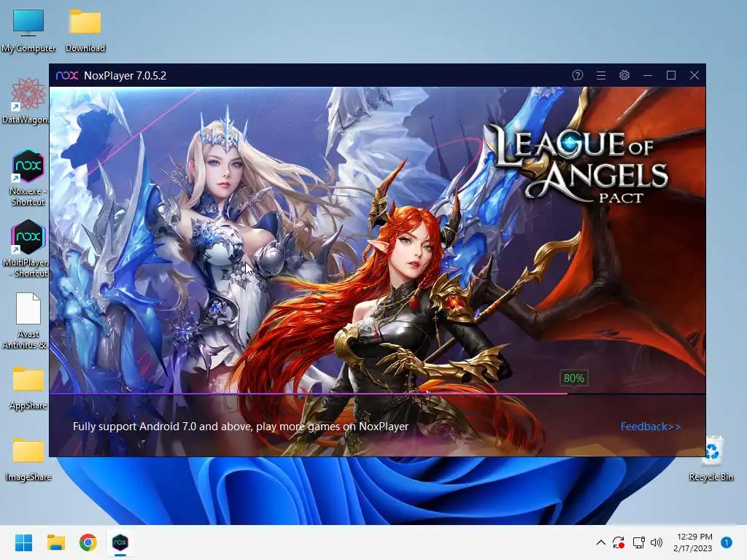Open the Windows Start menu
Screen dimensions: 747x560
pyautogui.click(x=23, y=542)
